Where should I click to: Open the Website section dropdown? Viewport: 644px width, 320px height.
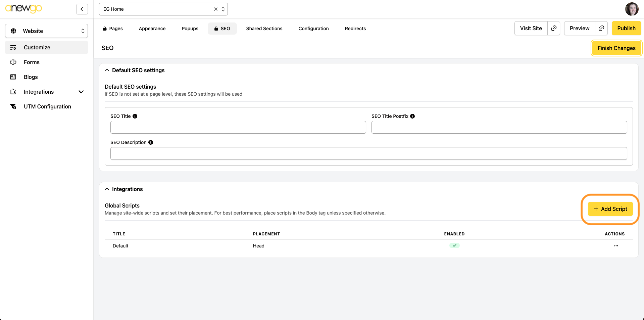coord(46,31)
